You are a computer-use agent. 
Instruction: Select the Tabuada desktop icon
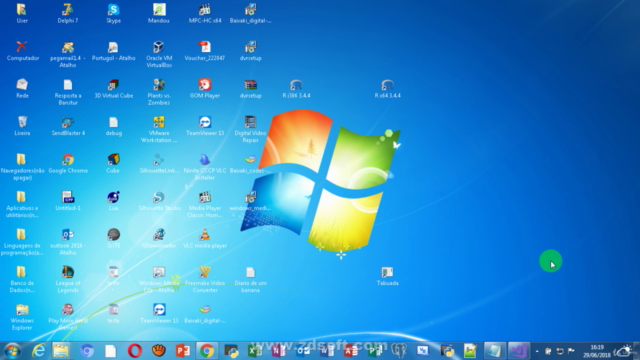387,276
